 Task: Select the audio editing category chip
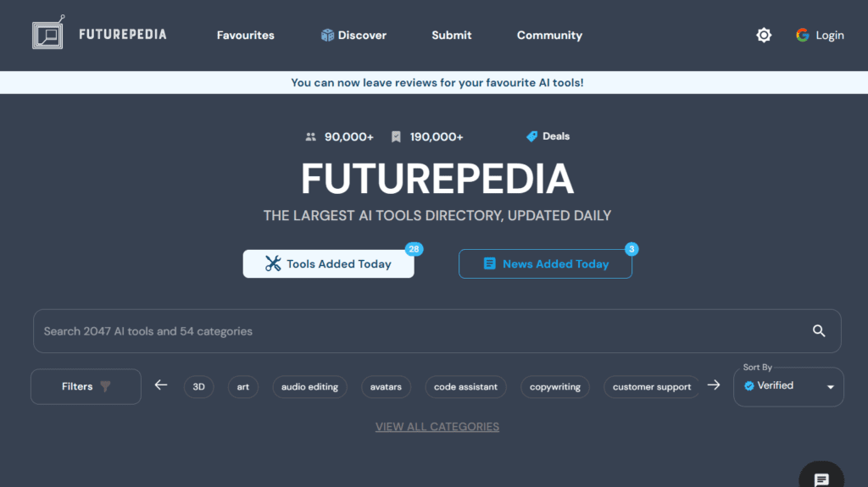pyautogui.click(x=309, y=387)
